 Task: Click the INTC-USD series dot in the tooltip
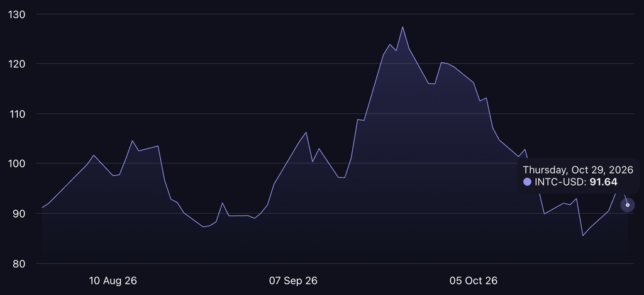(527, 182)
